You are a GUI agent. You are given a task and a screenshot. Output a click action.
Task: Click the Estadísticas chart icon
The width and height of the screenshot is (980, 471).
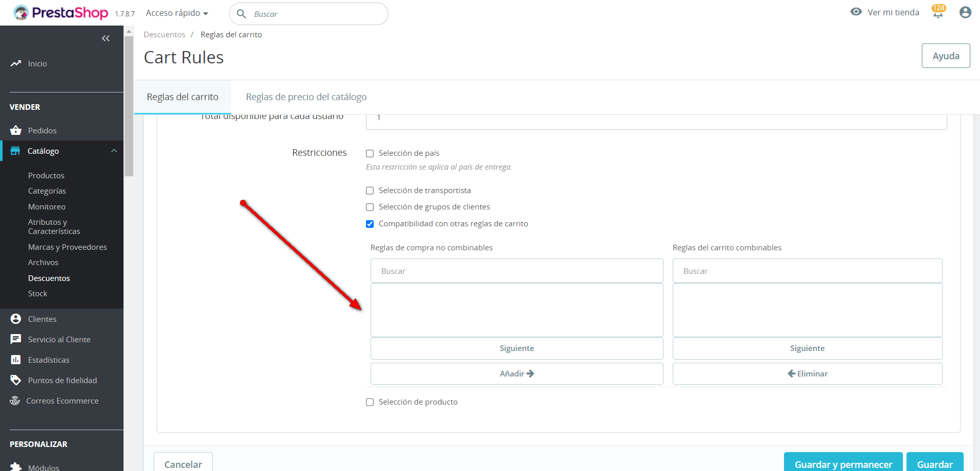click(16, 360)
